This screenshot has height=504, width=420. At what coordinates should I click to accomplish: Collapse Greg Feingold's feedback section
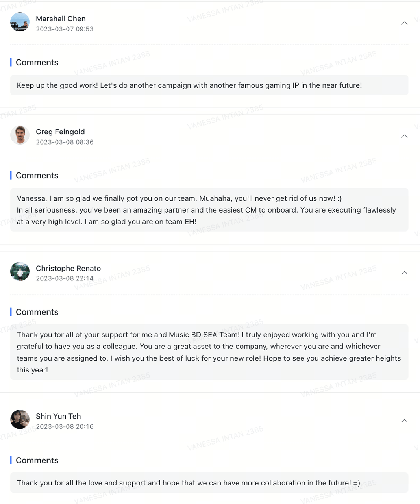404,136
